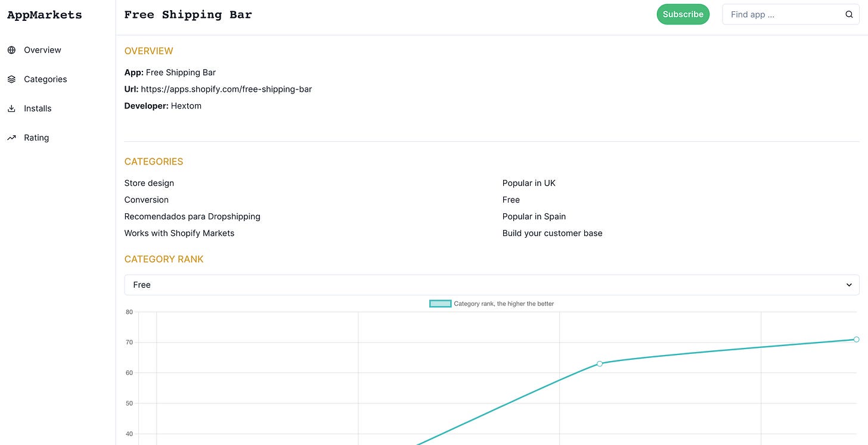Click the Free Shipping Bar page title
Image resolution: width=868 pixels, height=445 pixels.
[x=188, y=15]
